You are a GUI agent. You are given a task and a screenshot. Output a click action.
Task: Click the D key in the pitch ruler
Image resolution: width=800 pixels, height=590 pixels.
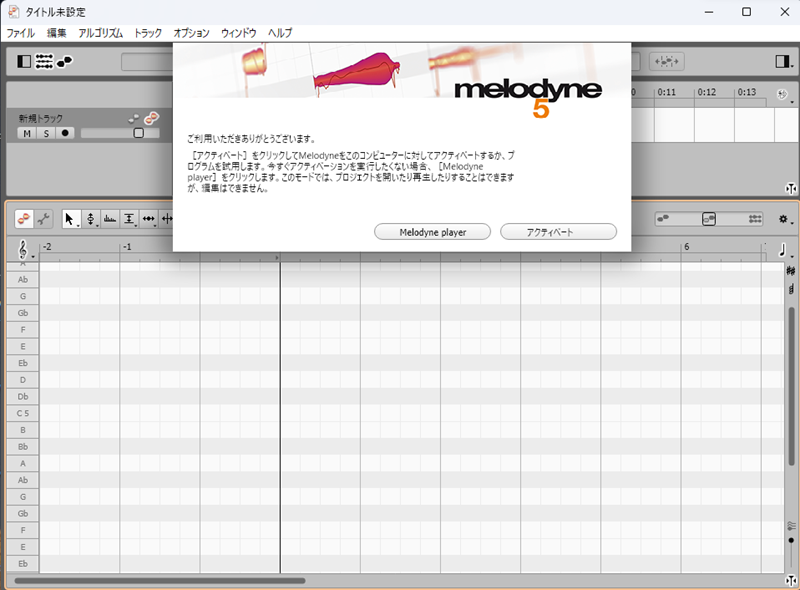pos(23,380)
